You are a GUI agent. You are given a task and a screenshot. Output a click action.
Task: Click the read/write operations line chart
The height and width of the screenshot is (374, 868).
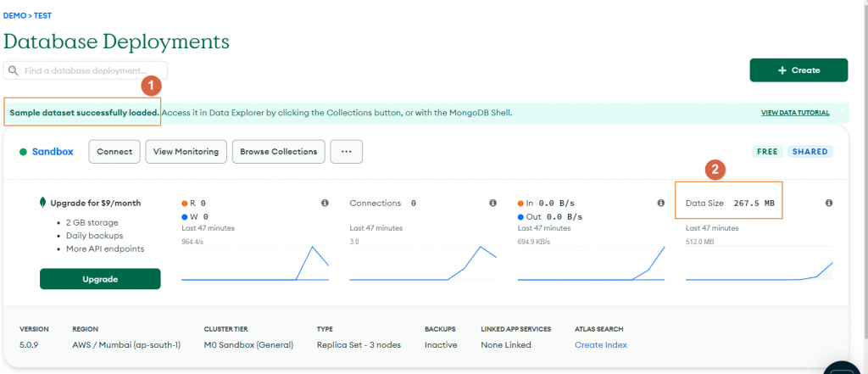[255, 263]
